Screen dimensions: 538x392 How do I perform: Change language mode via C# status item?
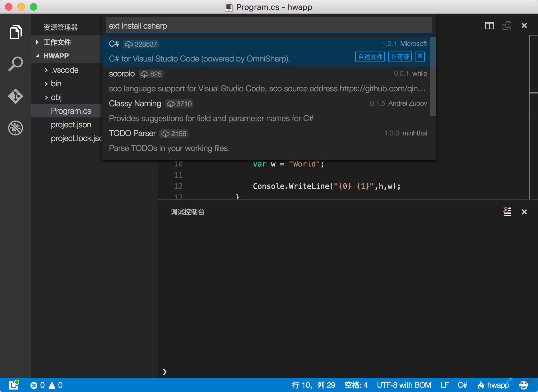pos(462,385)
